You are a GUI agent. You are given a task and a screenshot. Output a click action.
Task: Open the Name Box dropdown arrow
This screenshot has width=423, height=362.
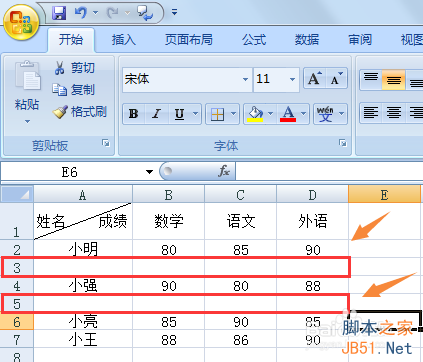point(149,172)
